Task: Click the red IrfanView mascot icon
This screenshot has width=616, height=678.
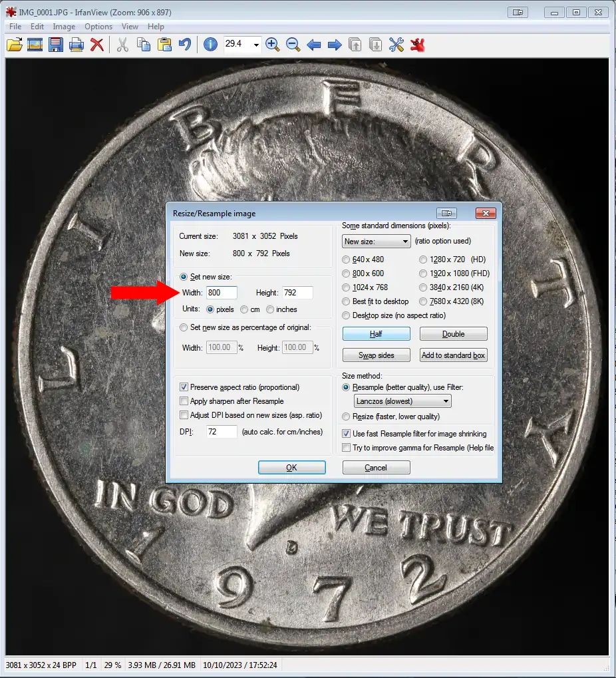Action: point(418,45)
